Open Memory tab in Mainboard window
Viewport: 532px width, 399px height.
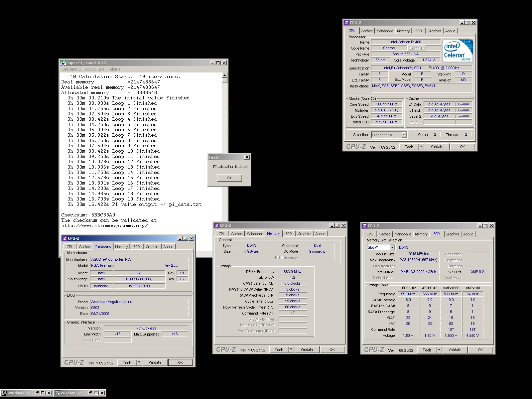coord(121,247)
